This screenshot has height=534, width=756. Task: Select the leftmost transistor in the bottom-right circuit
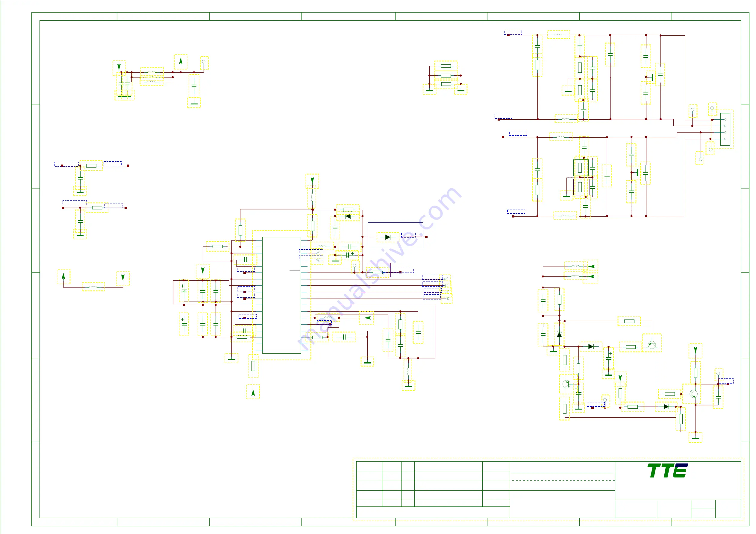pyautogui.click(x=566, y=384)
